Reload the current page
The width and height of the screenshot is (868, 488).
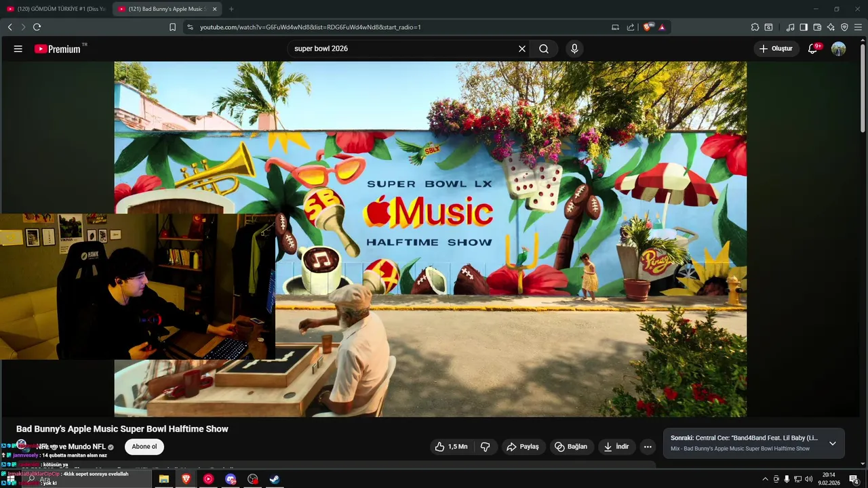pyautogui.click(x=37, y=27)
